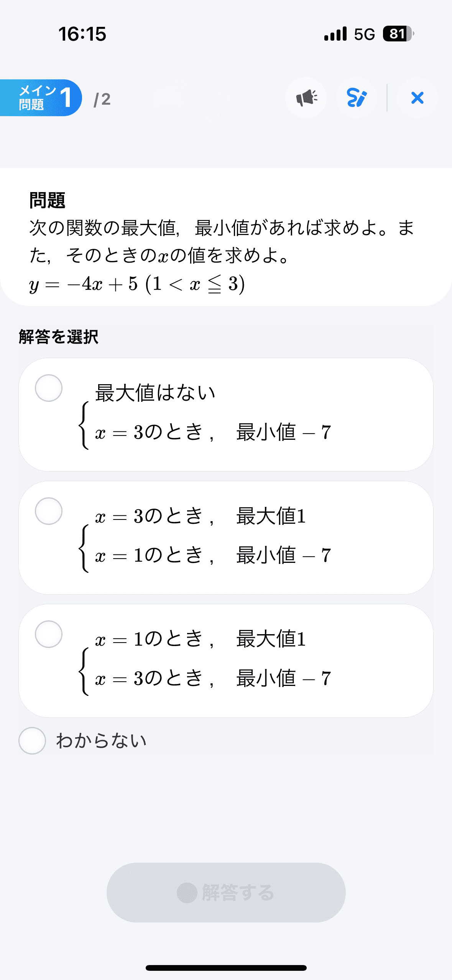
Task: Tap the megaphone report icon
Action: click(x=306, y=98)
